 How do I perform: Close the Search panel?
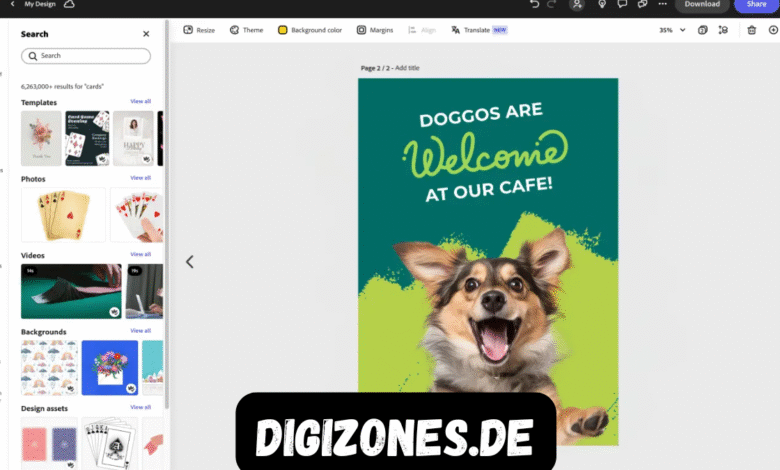pyautogui.click(x=146, y=34)
